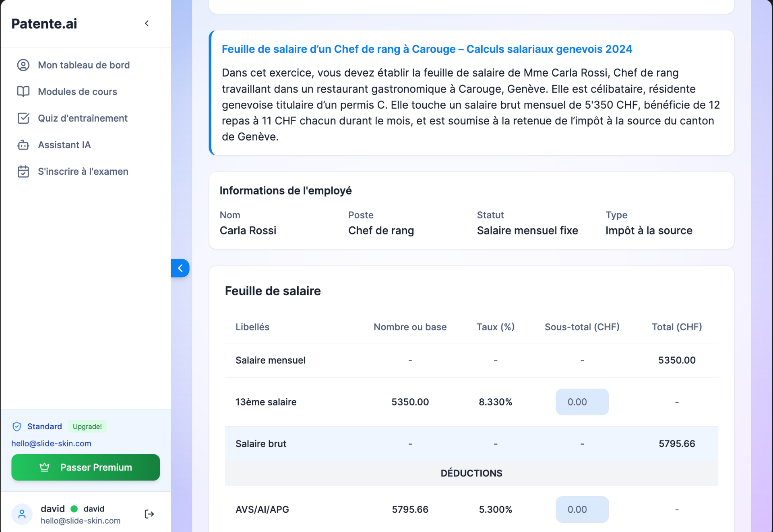The width and height of the screenshot is (773, 532).
Task: Click the Patente.ai logo text
Action: (44, 24)
